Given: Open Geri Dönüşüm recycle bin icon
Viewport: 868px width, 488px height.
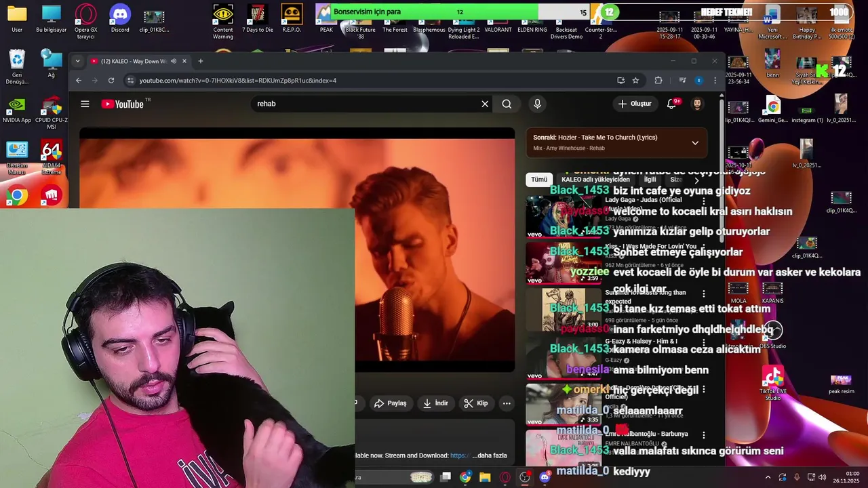Looking at the screenshot, I should pos(17,66).
